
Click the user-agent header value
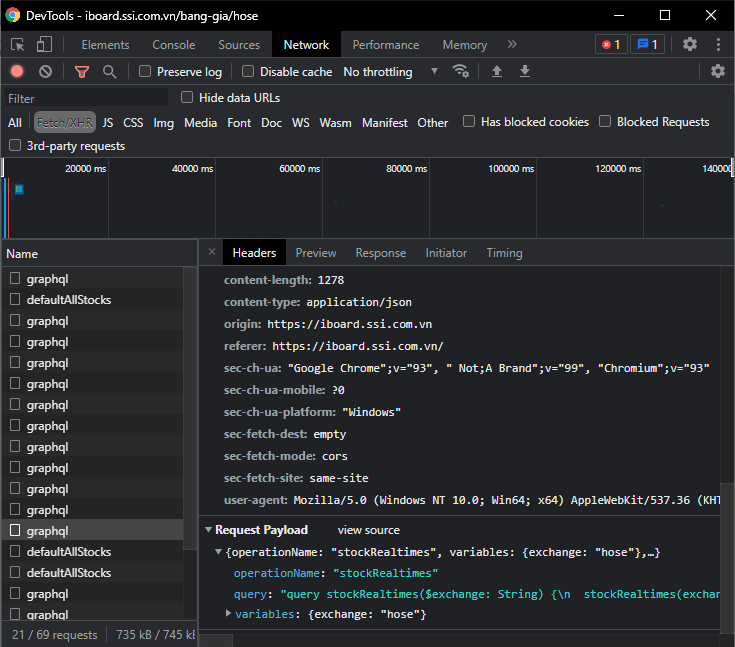507,500
